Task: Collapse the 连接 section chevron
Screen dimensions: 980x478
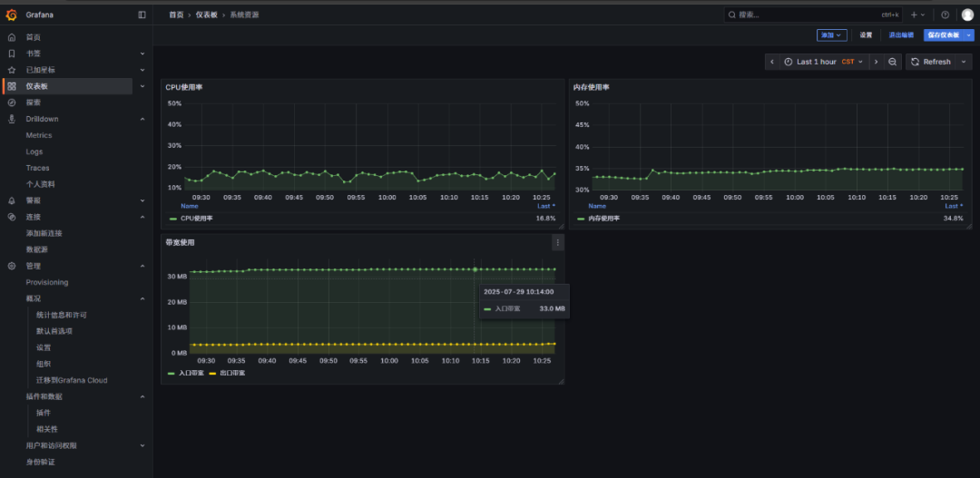Action: tap(142, 217)
